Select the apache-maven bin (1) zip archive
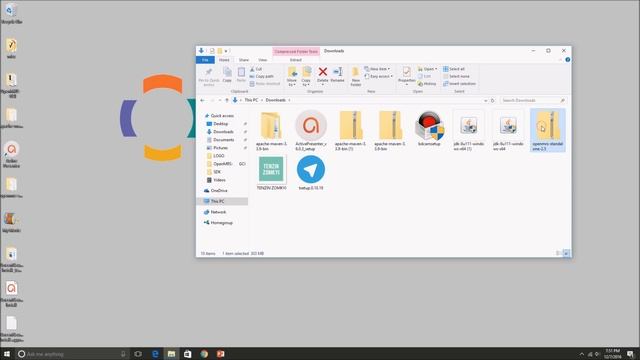The width and height of the screenshot is (640, 360). [350, 131]
